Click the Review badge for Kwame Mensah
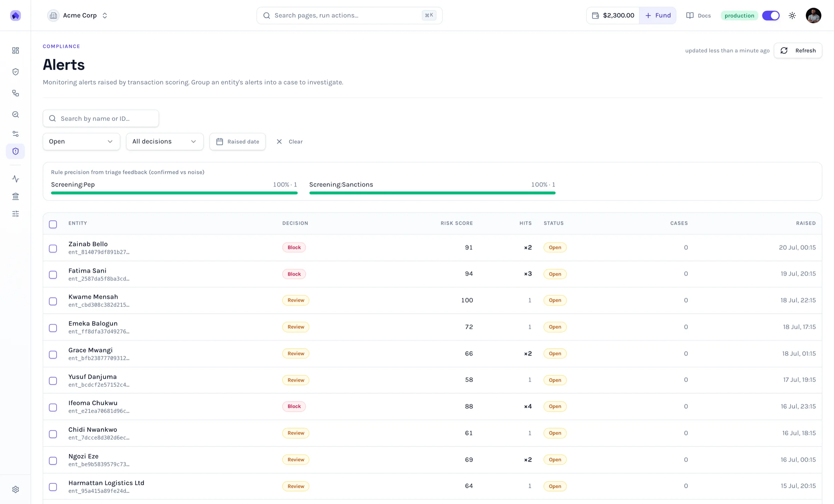834x504 pixels. 296,300
